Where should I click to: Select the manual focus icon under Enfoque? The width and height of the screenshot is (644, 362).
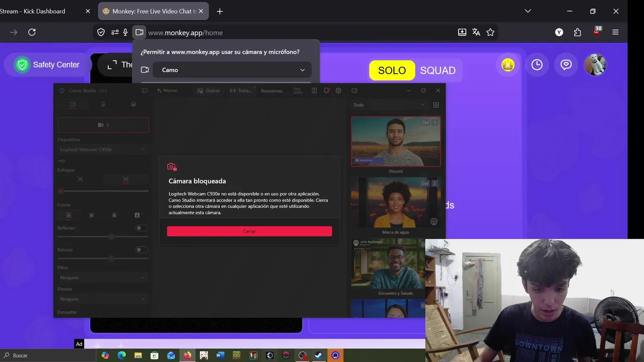tap(126, 179)
